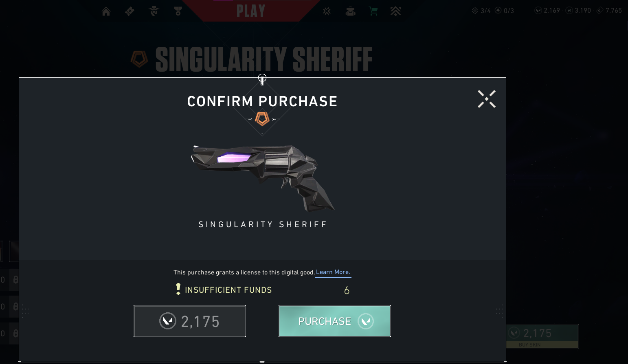The width and height of the screenshot is (628, 364).
Task: Click the 3/4 missions counter
Action: click(481, 11)
